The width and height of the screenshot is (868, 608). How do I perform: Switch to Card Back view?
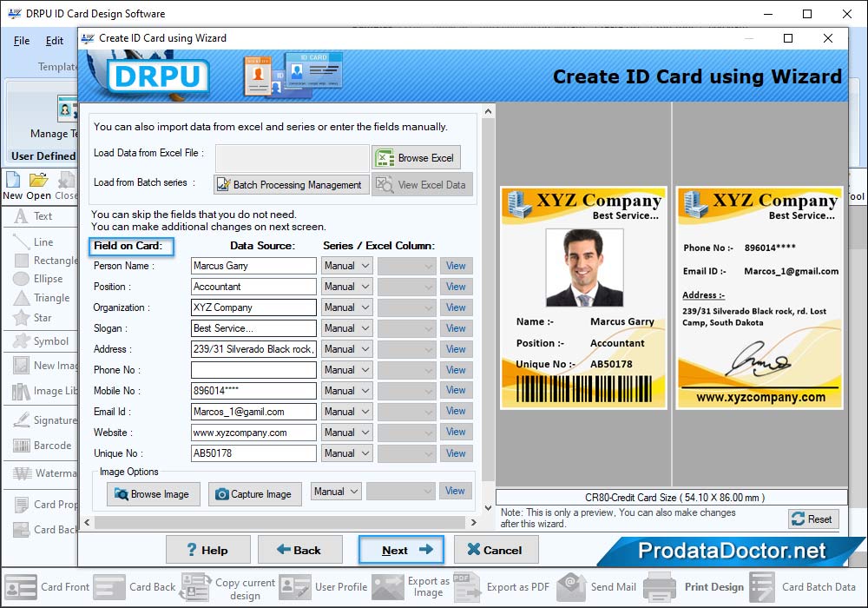click(135, 587)
